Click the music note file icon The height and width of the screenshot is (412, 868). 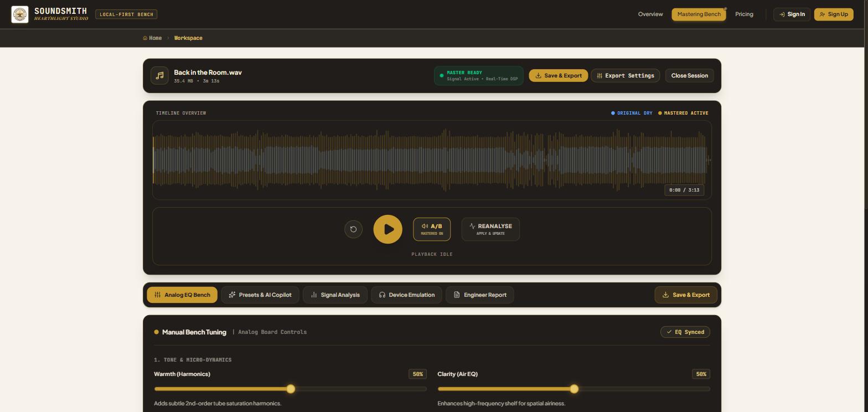[159, 75]
